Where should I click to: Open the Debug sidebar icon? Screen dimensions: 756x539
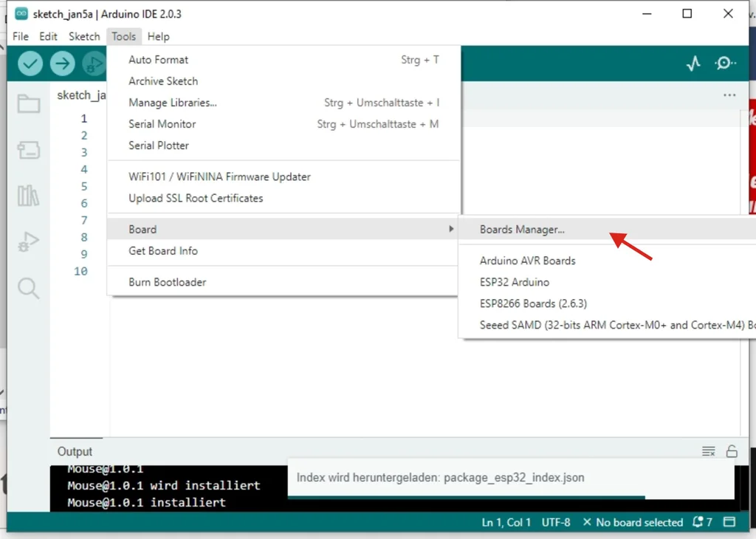tap(29, 241)
